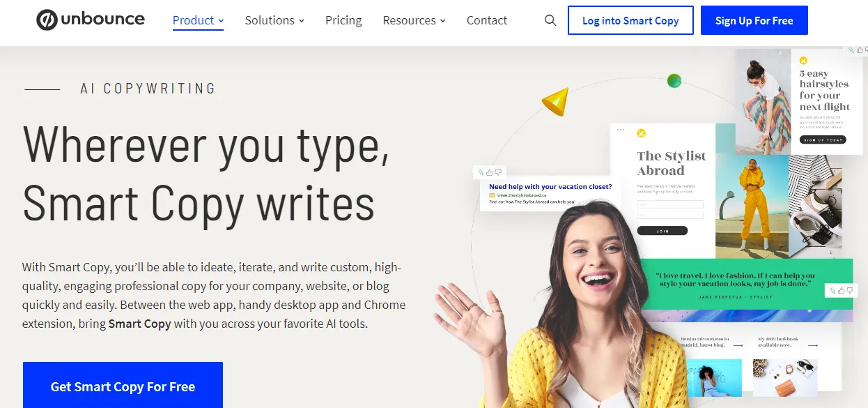
Task: Open the search magnifier icon
Action: pos(550,20)
